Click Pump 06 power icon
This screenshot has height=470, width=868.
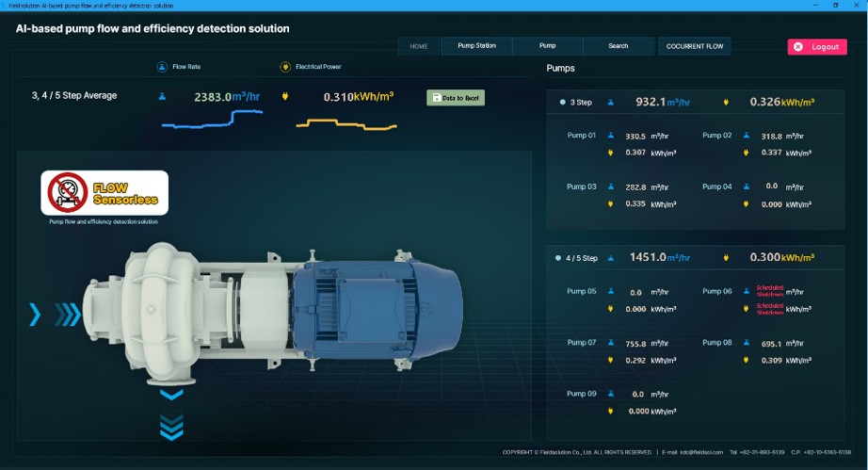(x=747, y=309)
